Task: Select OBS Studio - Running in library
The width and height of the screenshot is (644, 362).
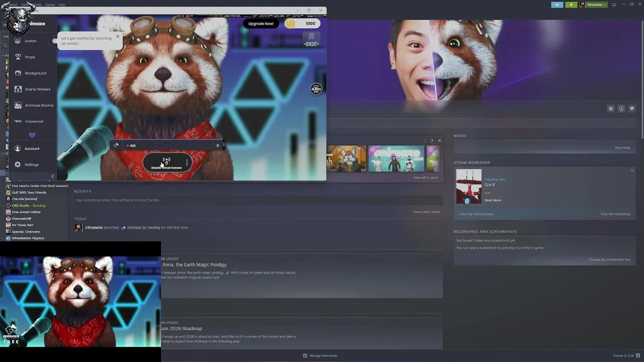Action: coord(29,206)
